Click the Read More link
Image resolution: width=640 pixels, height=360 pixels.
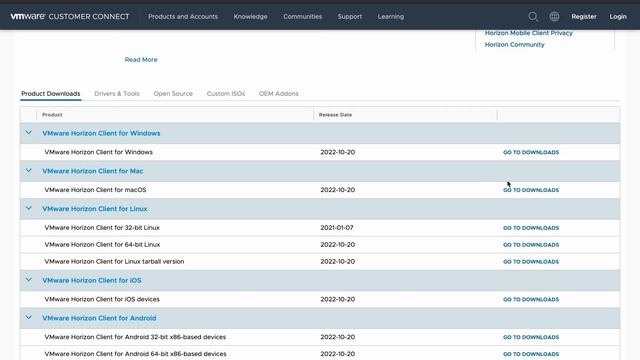[141, 60]
